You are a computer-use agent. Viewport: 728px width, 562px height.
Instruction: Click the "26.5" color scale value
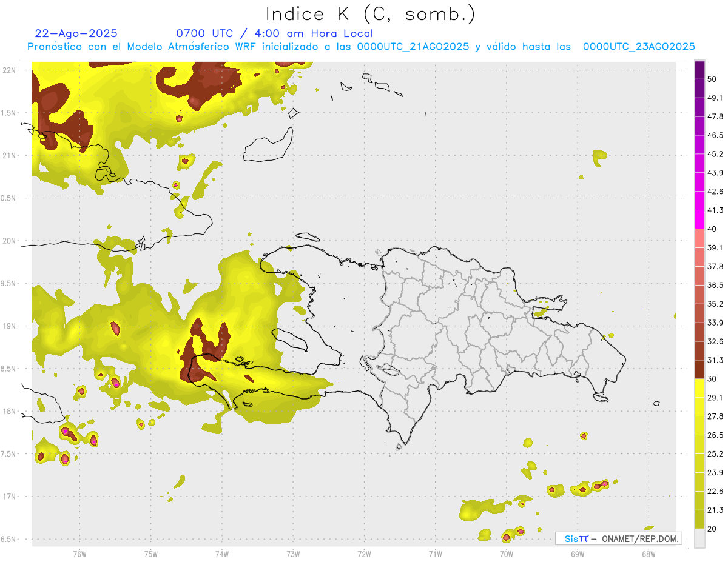[x=715, y=435]
